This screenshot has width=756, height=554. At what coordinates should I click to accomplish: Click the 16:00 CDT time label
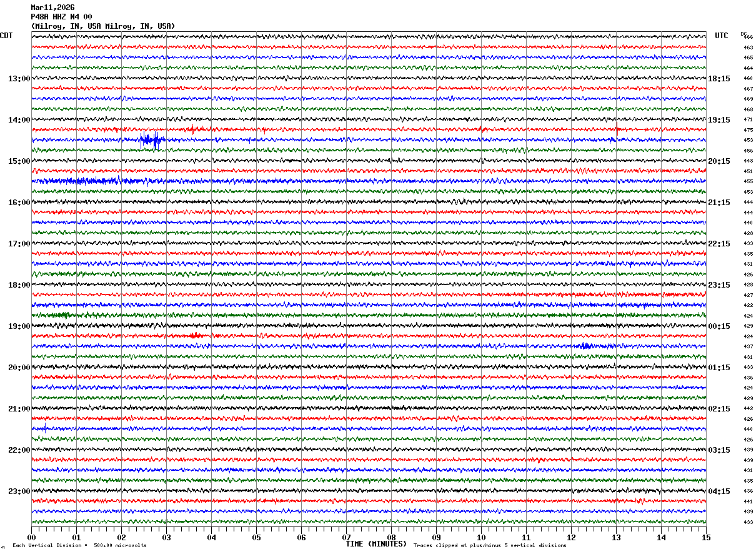19,203
